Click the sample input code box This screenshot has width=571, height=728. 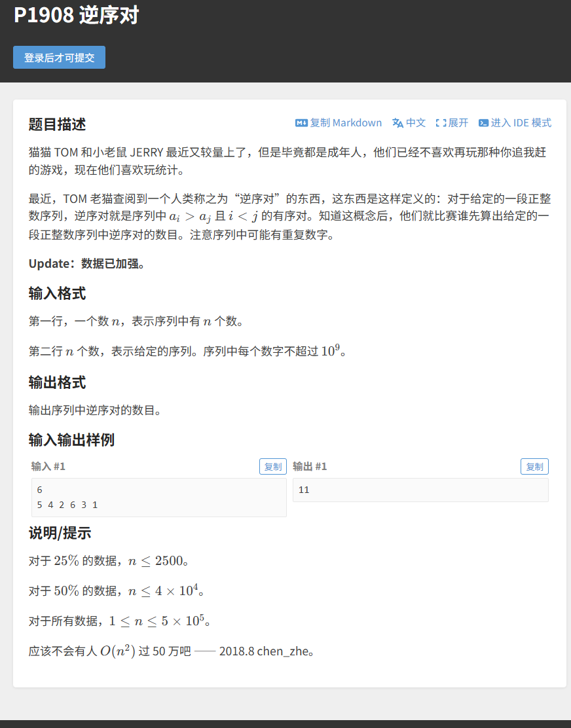[x=159, y=498]
